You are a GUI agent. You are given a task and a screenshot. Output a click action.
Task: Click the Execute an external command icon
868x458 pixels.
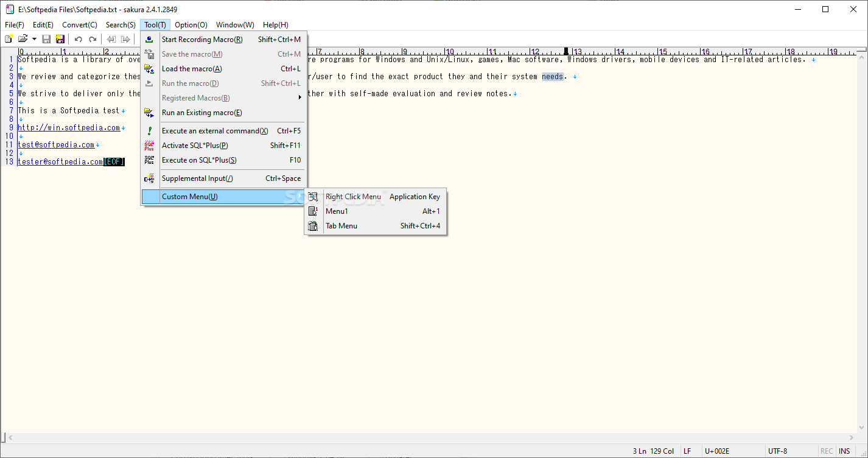tap(149, 131)
